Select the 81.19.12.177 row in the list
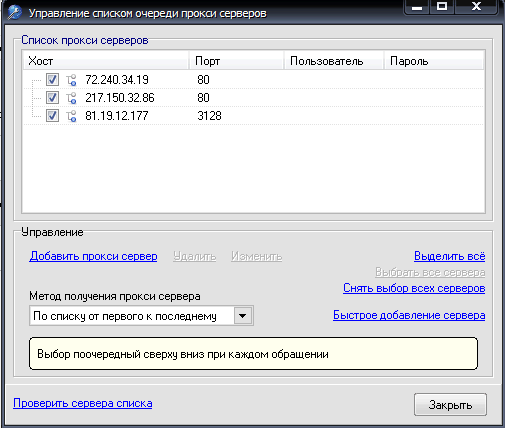Viewport: 505px width, 428px height. 253,116
